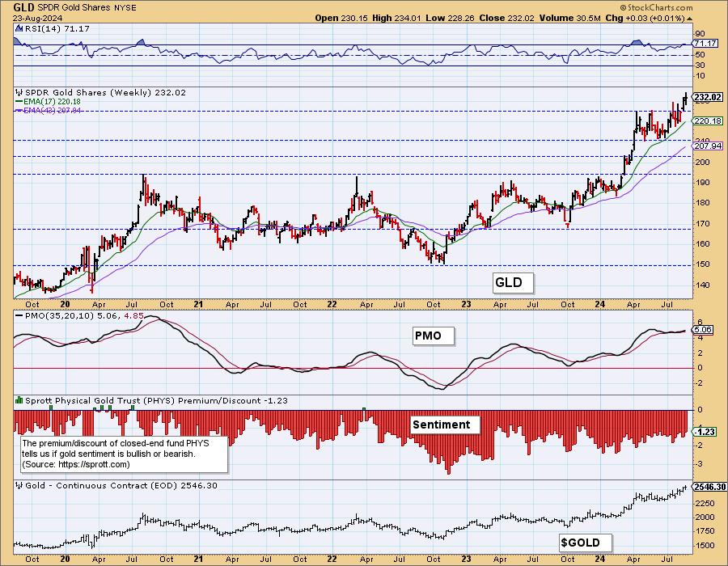Click the 90 label on RSI axis
728x566 pixels.
point(700,33)
